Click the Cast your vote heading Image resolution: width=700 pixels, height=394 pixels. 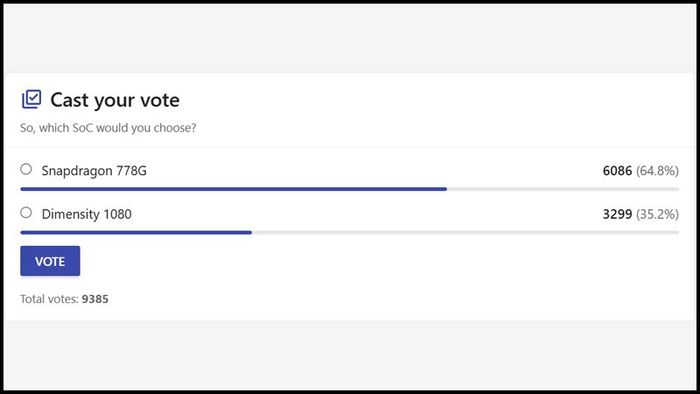[x=115, y=100]
